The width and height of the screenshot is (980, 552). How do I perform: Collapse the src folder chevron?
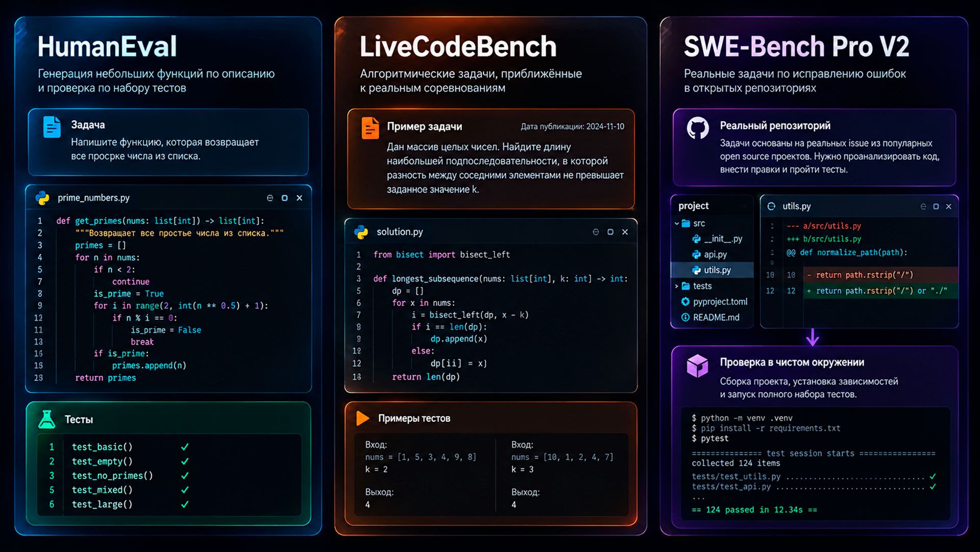[x=677, y=223]
